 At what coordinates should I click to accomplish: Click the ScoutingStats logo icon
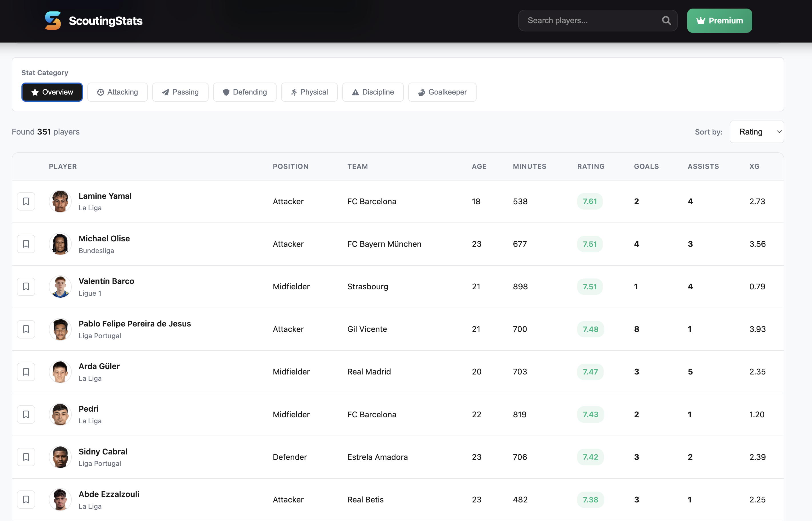[x=53, y=21]
